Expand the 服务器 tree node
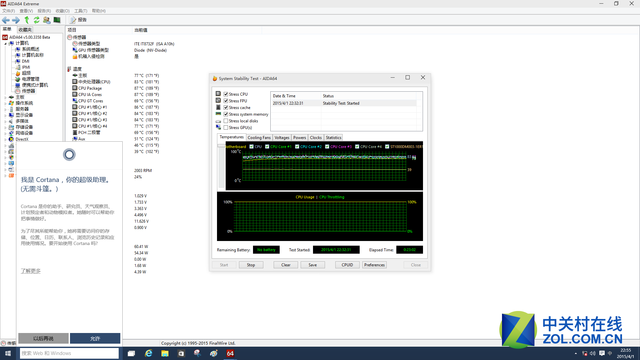Viewport: 640px width, 360px height. click(x=6, y=109)
